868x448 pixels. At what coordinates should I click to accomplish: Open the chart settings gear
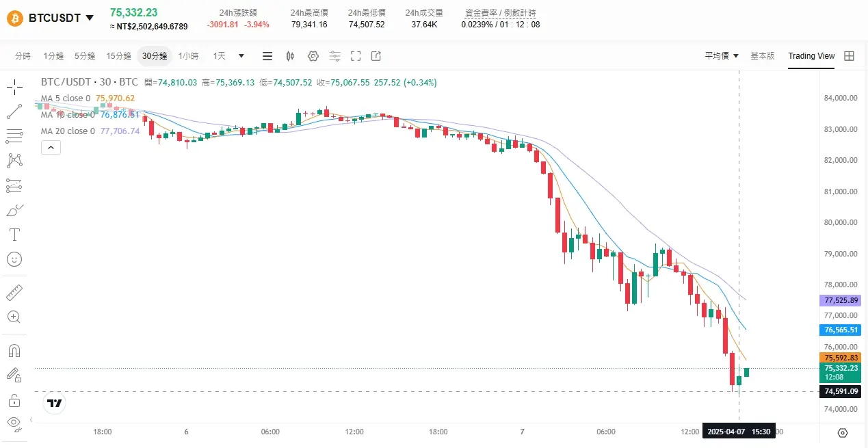point(313,55)
